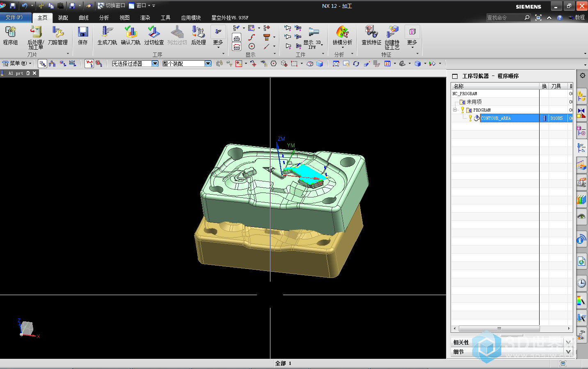The width and height of the screenshot is (588, 369).
Task: Click the undo arrow in quick access bar
Action: coord(25,5)
